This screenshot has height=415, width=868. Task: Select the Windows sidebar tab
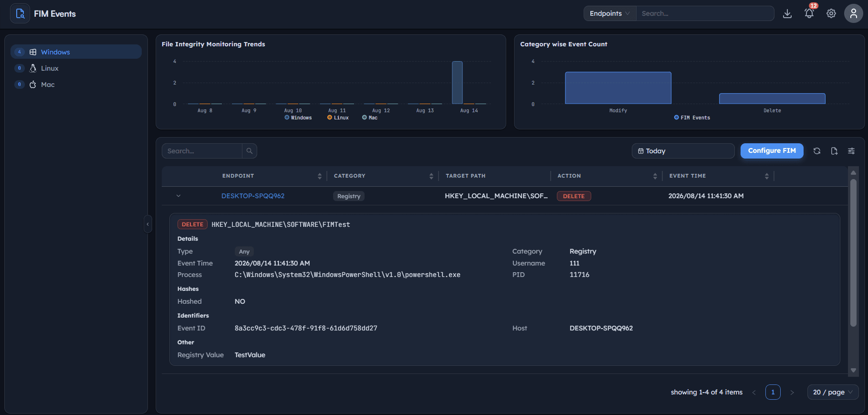point(76,52)
